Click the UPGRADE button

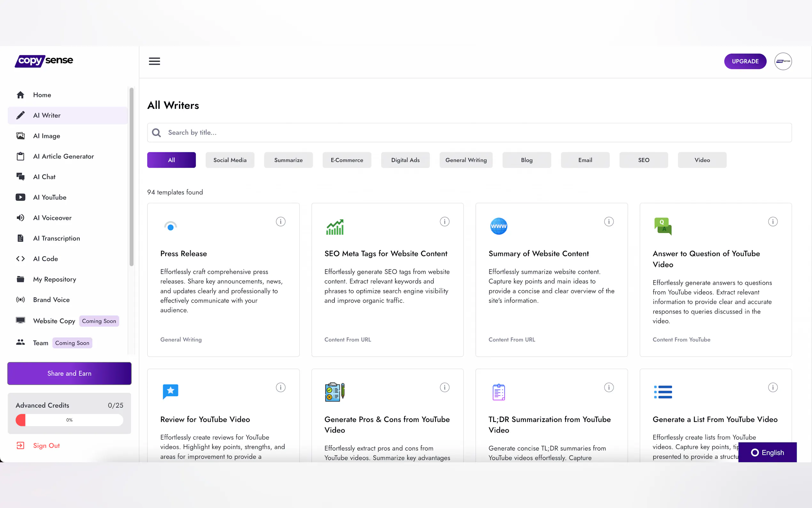745,61
